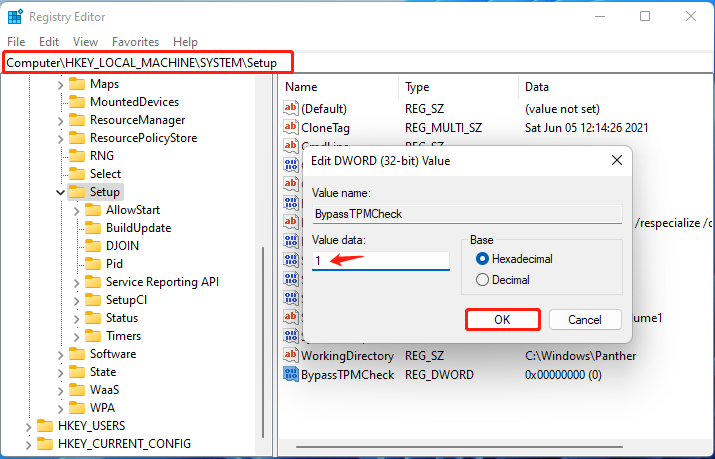Cancel the Edit DWORD dialog
Viewport: 715px width, 459px height.
point(584,320)
